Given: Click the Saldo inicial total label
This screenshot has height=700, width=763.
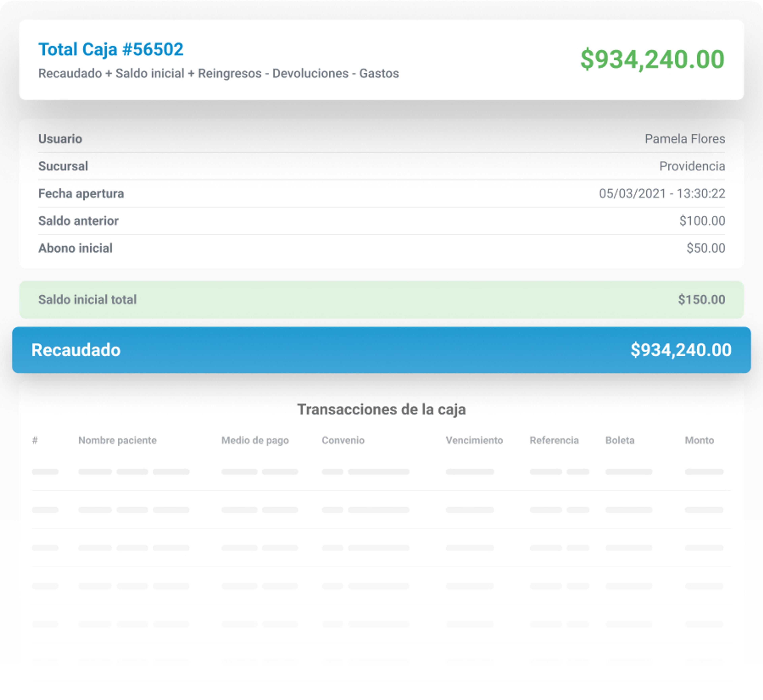Looking at the screenshot, I should coord(87,300).
